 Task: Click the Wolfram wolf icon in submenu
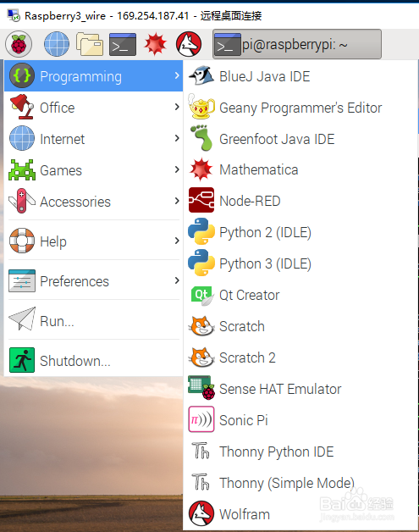(201, 513)
